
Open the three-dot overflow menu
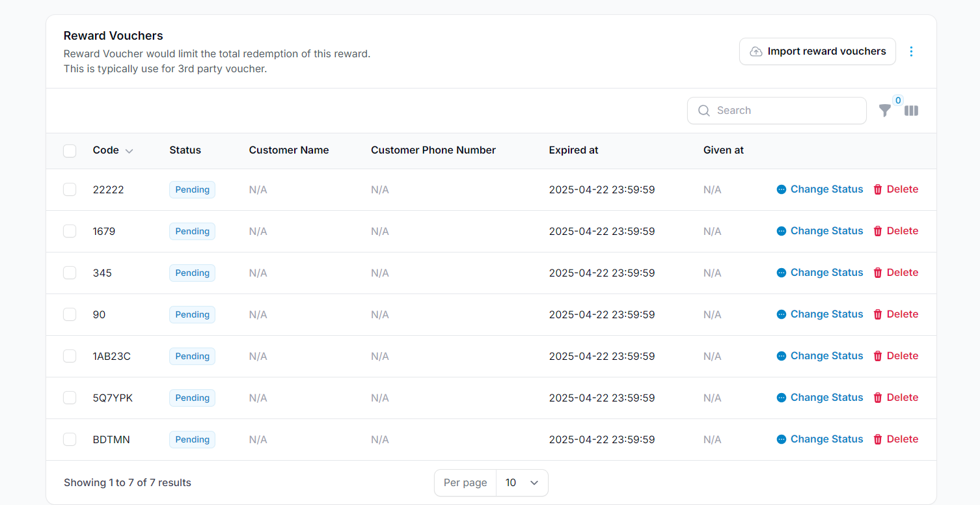click(911, 51)
